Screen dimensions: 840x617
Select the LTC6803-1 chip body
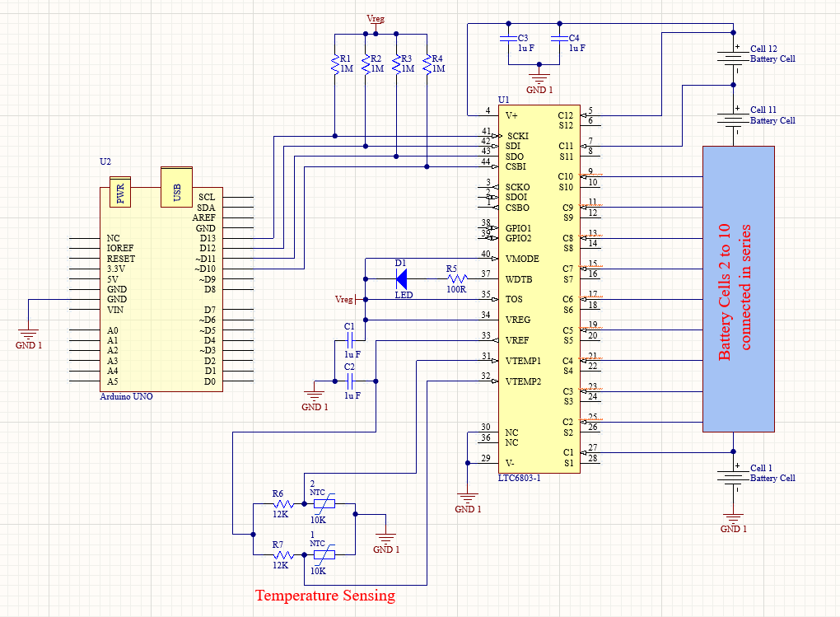coord(539,288)
